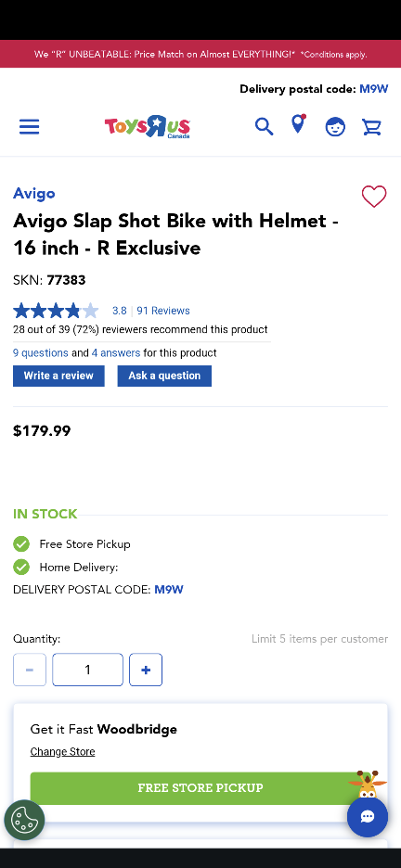The image size is (401, 868).
Task: Select FREE STORE PICKUP button
Action: tap(200, 787)
